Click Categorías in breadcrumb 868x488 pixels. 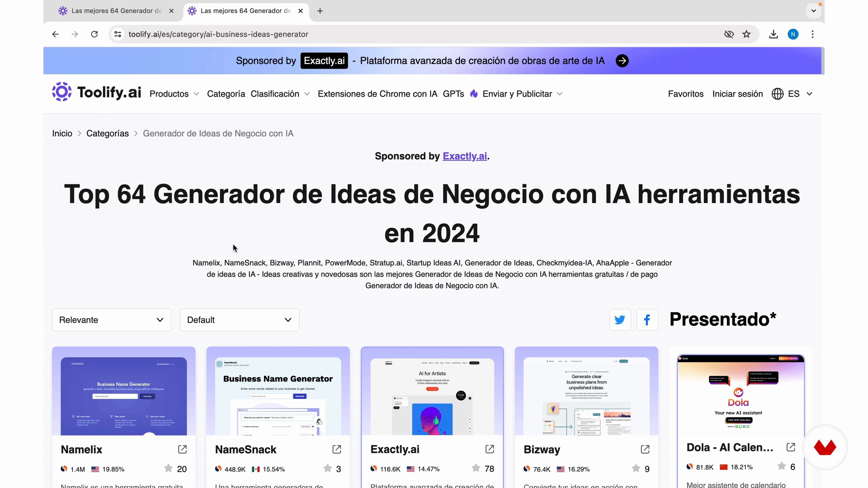(x=108, y=133)
